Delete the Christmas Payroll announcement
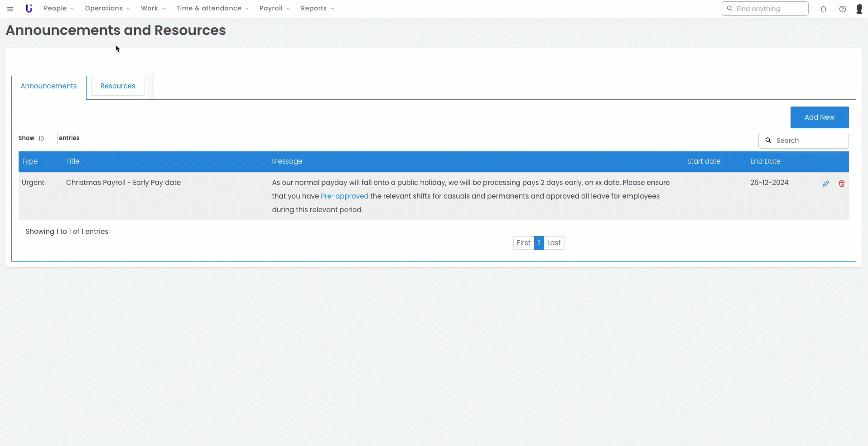 click(x=841, y=184)
